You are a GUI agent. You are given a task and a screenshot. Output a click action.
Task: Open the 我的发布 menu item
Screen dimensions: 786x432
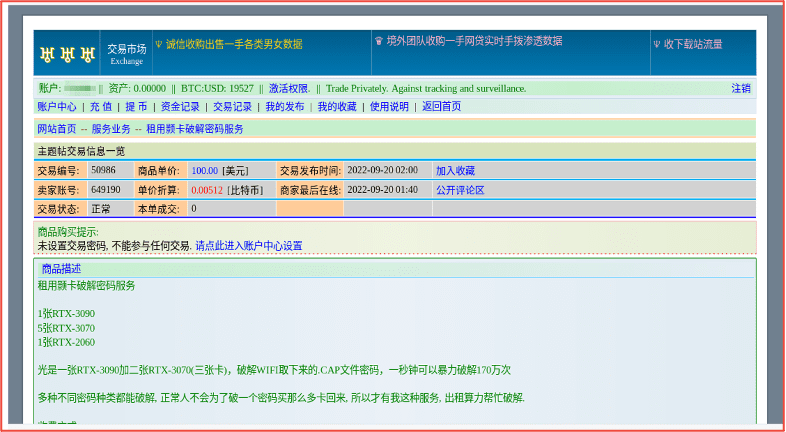tap(285, 107)
